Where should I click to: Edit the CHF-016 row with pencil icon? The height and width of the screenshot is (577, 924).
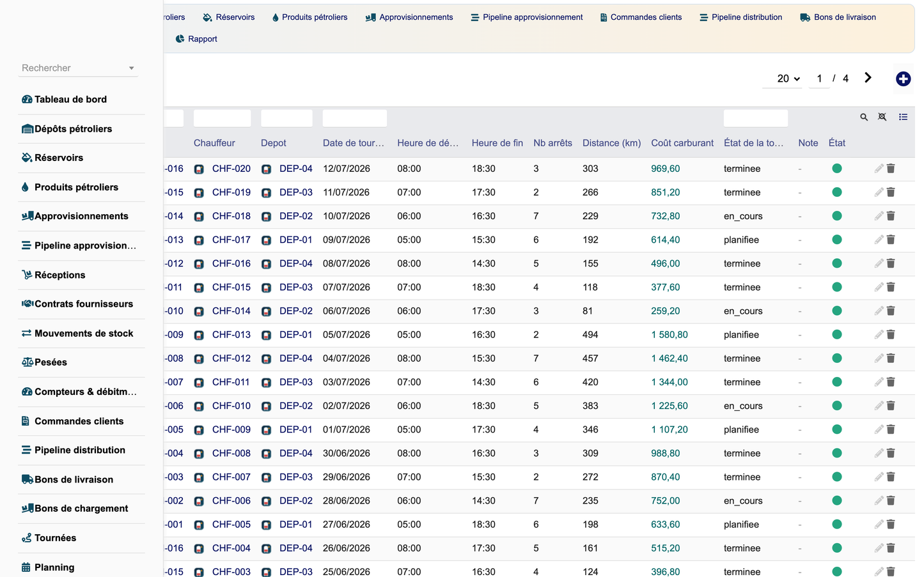coord(879,263)
